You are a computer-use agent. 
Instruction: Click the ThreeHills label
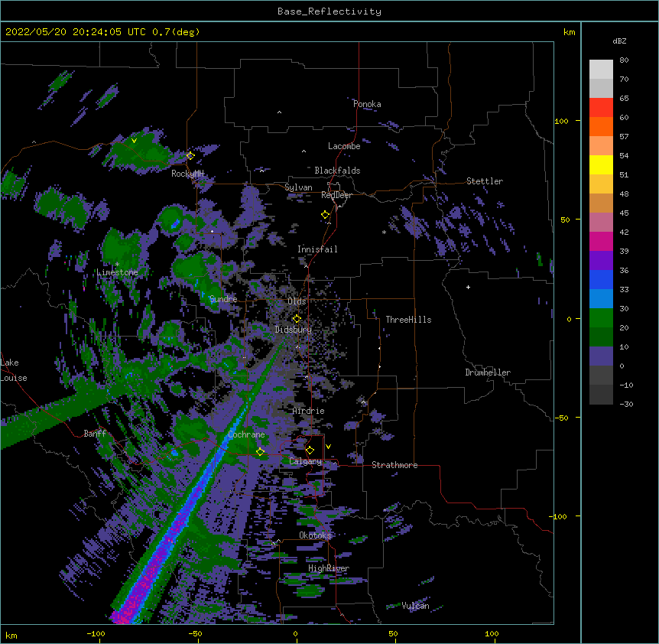pos(408,320)
